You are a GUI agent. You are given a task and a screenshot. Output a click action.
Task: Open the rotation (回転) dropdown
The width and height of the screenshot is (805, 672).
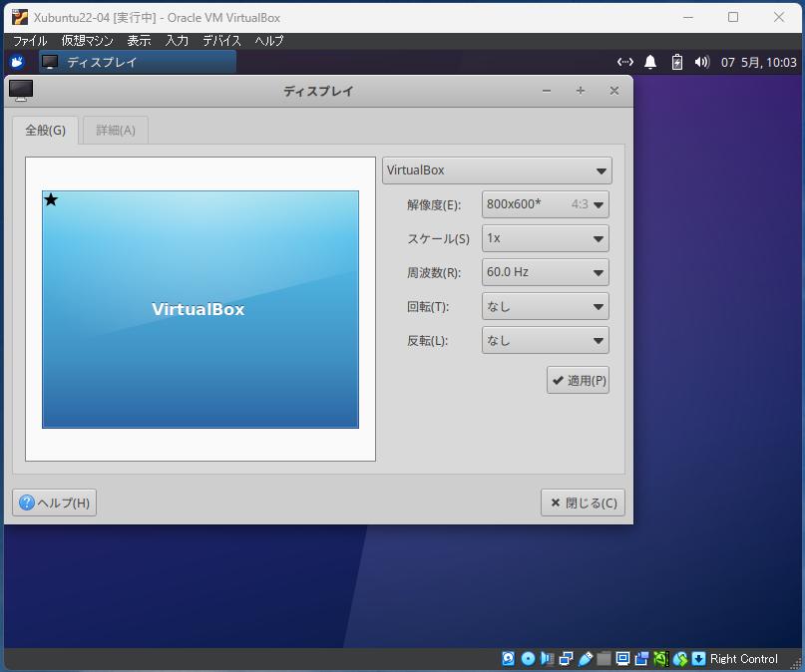point(546,306)
